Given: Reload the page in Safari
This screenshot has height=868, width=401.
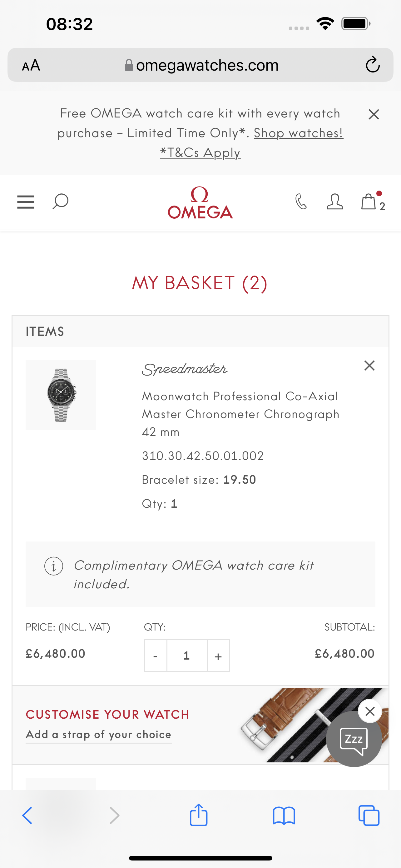Looking at the screenshot, I should (373, 65).
